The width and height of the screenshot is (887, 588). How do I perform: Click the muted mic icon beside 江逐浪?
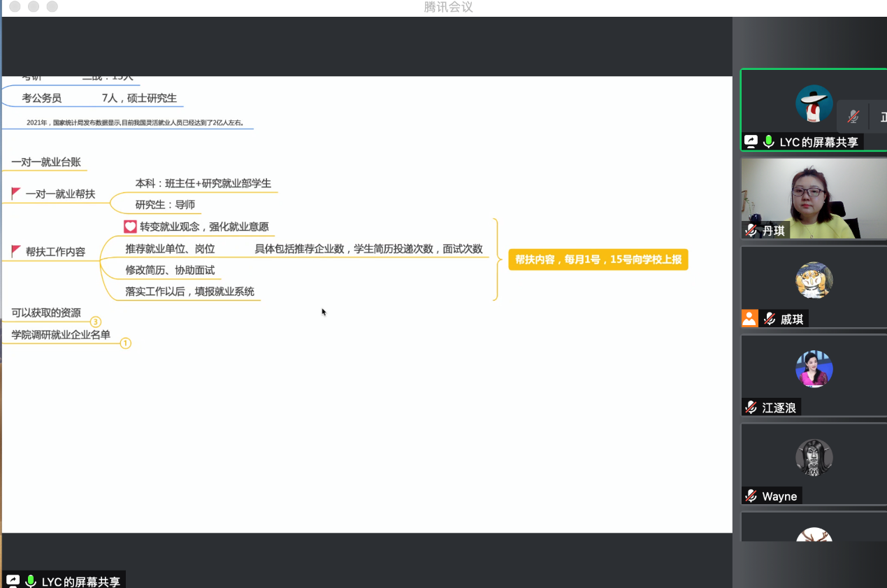click(751, 408)
